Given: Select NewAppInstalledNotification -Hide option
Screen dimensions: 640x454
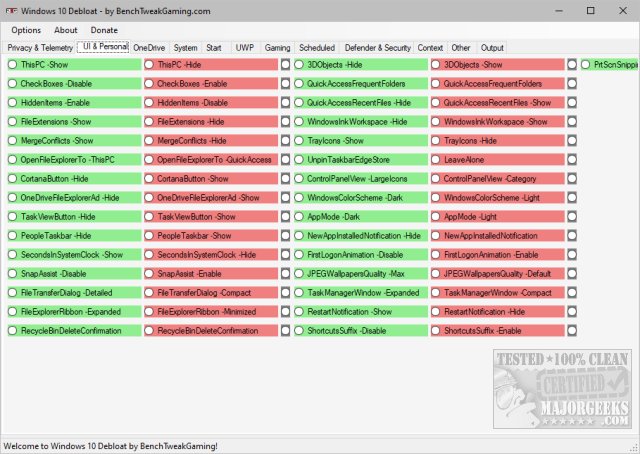Looking at the screenshot, I should click(361, 236).
